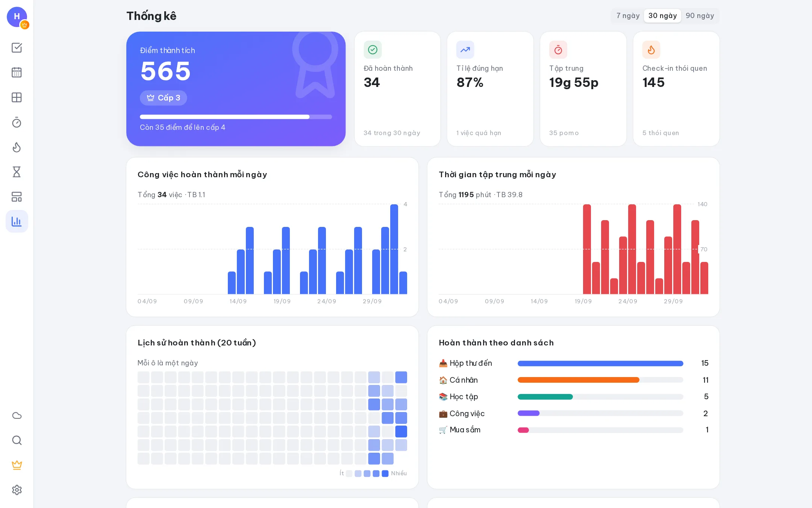Click the cloud sync icon
This screenshot has height=508, width=812.
[x=17, y=415]
